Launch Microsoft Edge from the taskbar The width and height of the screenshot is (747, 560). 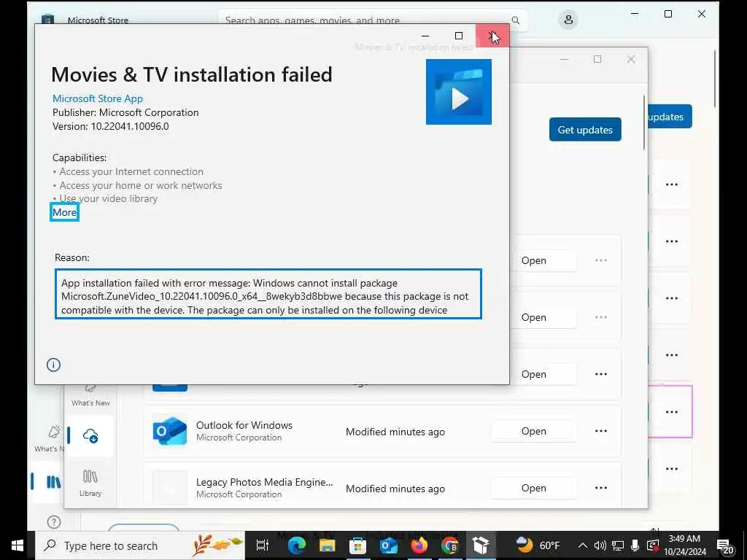tap(296, 545)
